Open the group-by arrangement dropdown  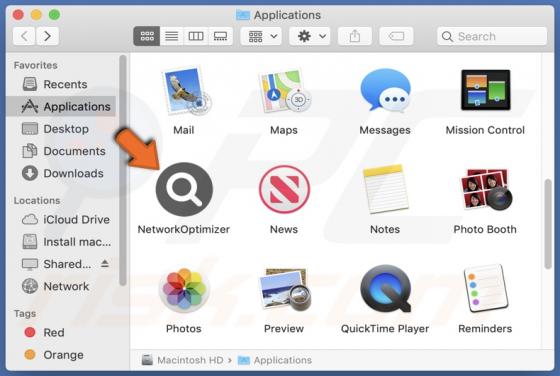(x=261, y=36)
